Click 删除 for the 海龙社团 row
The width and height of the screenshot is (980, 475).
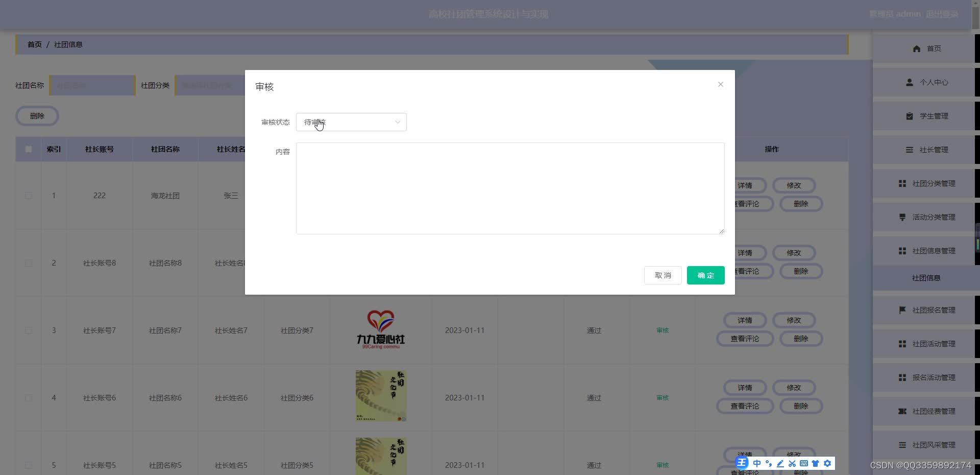point(801,204)
